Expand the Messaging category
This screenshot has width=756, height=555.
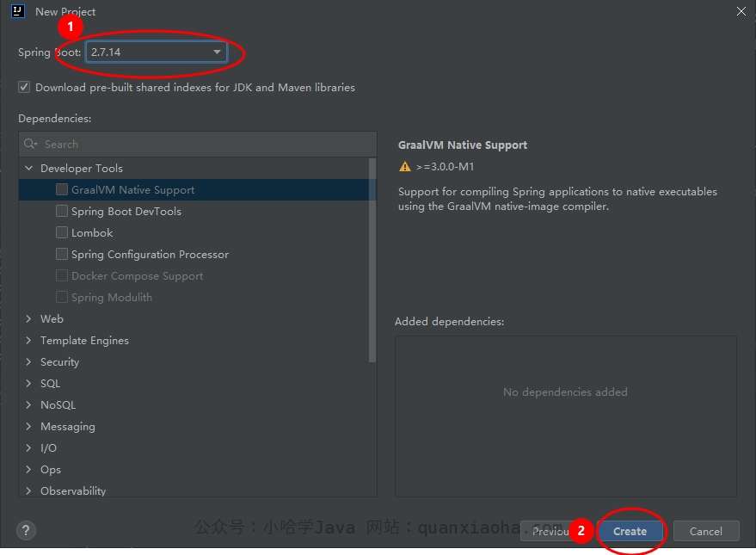coord(29,426)
